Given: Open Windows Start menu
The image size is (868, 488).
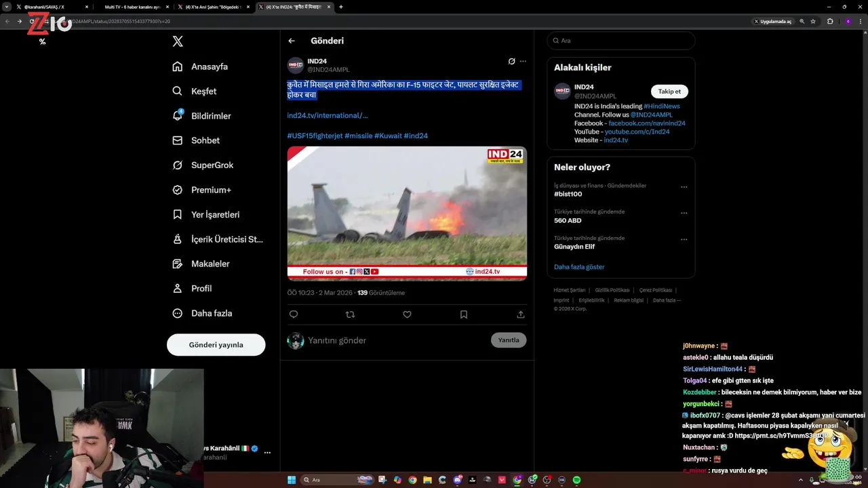Looking at the screenshot, I should [x=292, y=480].
